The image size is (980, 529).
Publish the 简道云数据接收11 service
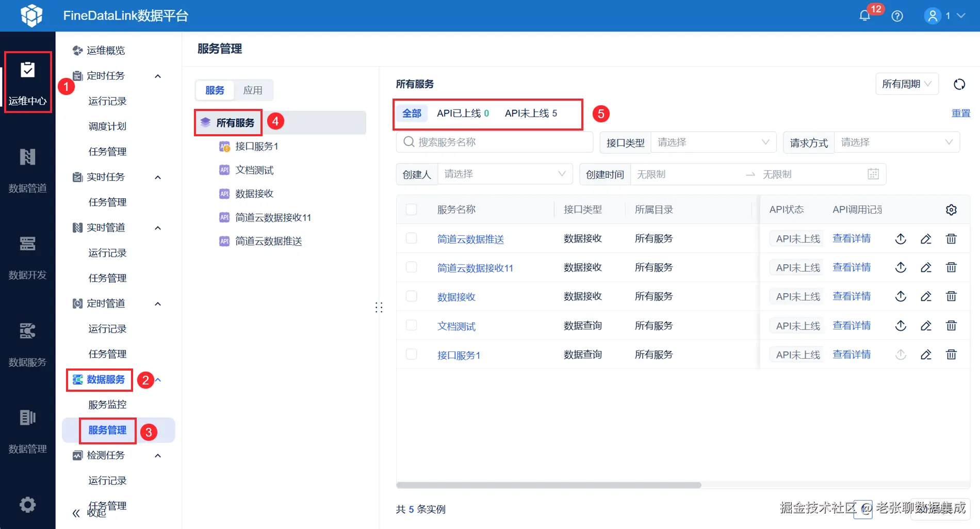[901, 267]
